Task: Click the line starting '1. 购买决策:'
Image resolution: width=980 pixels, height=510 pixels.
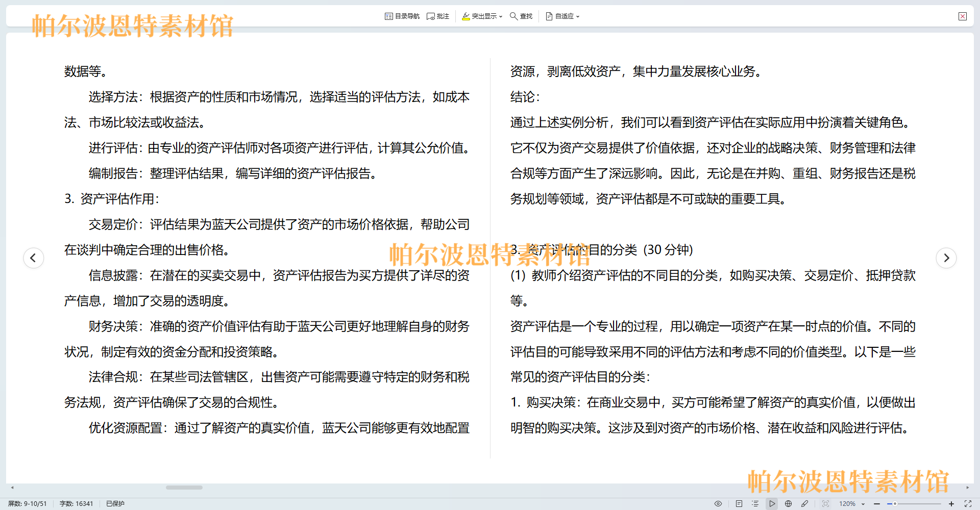Action: [x=713, y=402]
